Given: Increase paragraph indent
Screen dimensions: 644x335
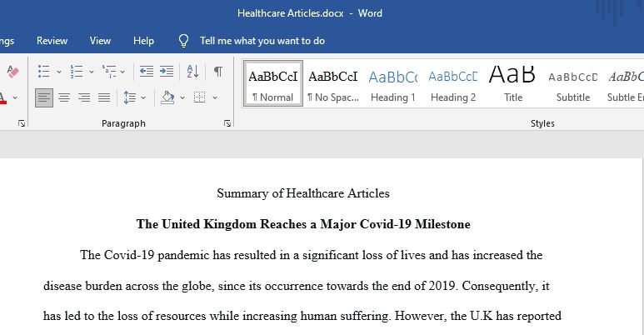Looking at the screenshot, I should 167,72.
